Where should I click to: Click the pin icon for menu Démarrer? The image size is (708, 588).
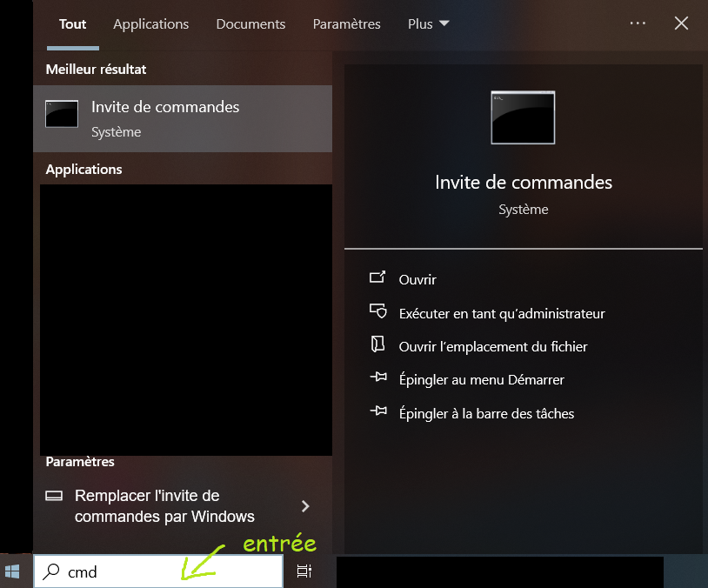378,377
